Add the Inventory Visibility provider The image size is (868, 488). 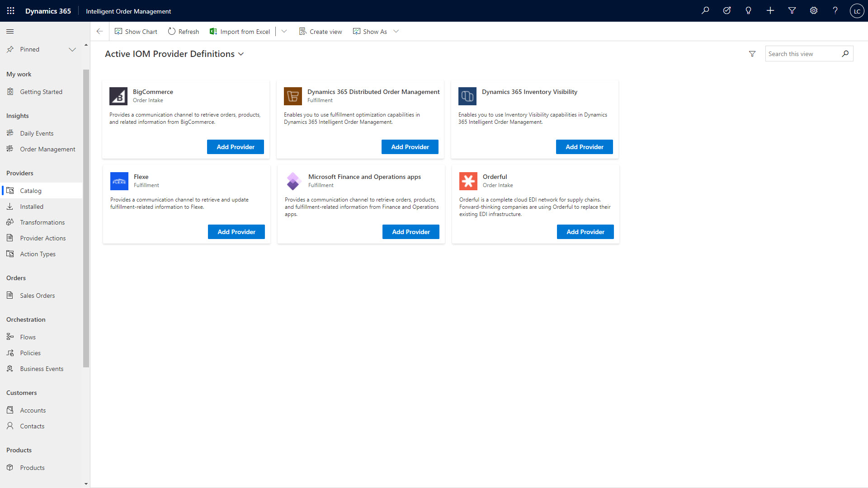click(585, 147)
